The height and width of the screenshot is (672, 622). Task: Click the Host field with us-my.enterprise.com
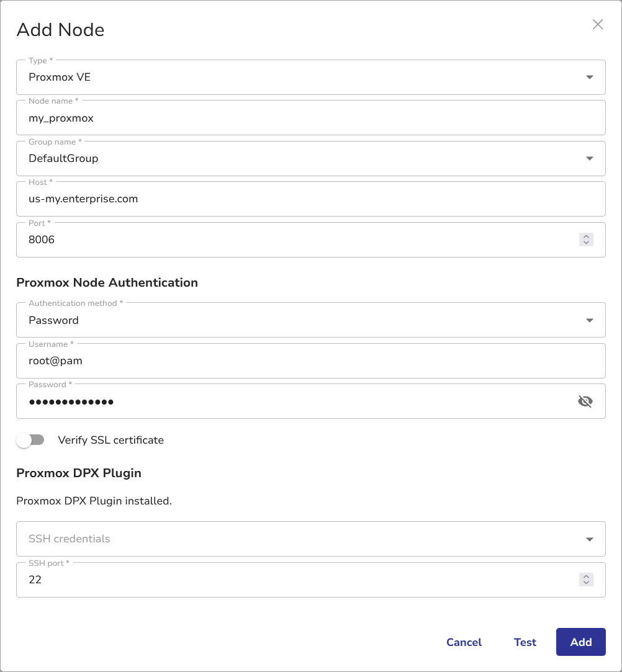tap(311, 199)
